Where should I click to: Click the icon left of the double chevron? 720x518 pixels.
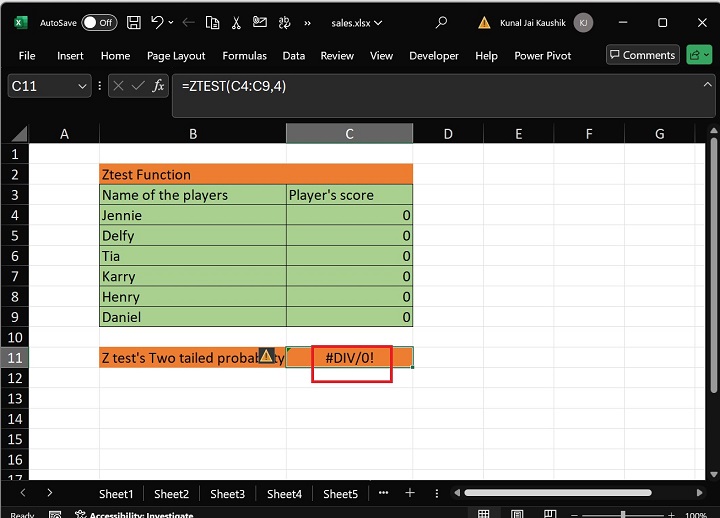coord(284,23)
